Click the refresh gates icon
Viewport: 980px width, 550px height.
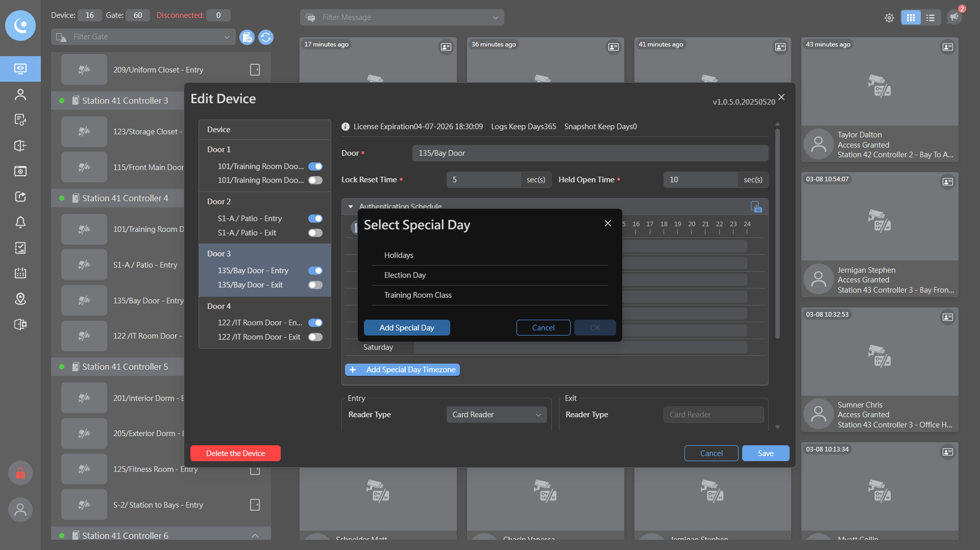point(266,37)
